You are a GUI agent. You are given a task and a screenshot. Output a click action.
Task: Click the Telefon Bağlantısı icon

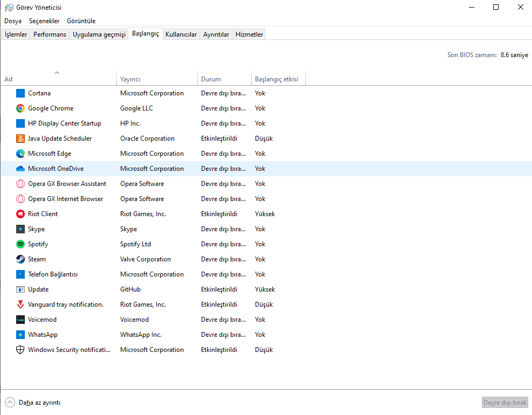pyautogui.click(x=20, y=274)
